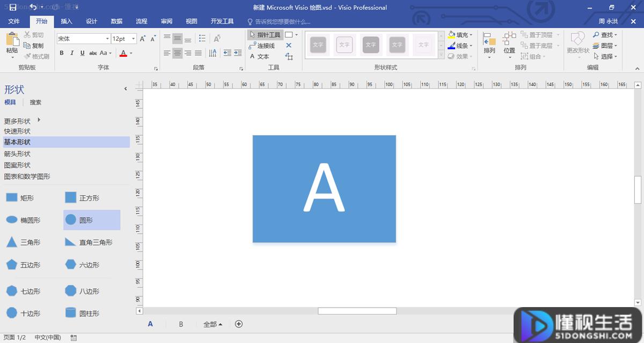Select the Connector tool (连接线)
The width and height of the screenshot is (644, 343).
pos(262,46)
